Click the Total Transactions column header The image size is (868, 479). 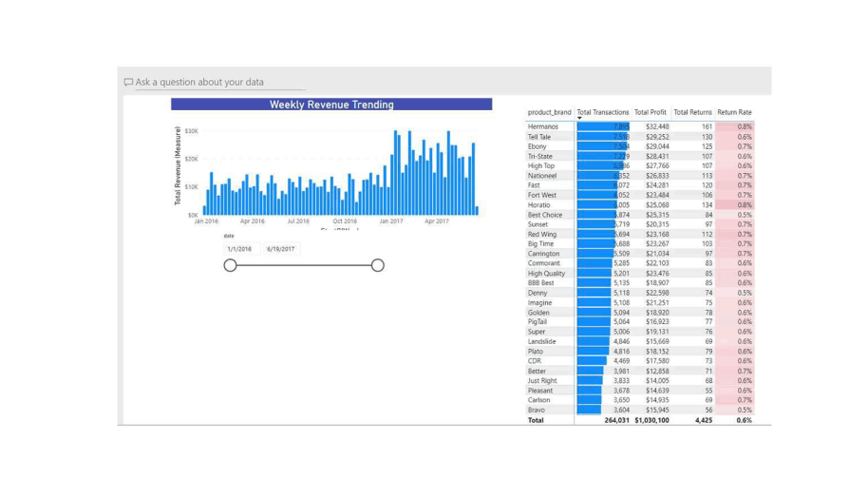pos(603,112)
